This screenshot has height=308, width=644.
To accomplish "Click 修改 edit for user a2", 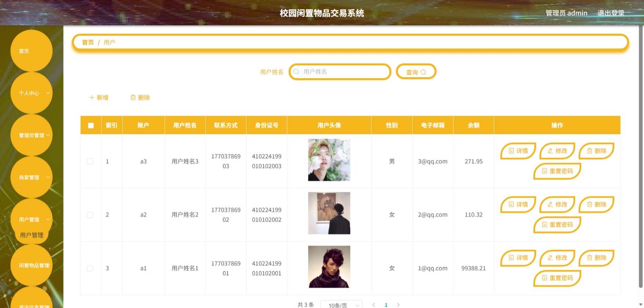I will coord(557,204).
